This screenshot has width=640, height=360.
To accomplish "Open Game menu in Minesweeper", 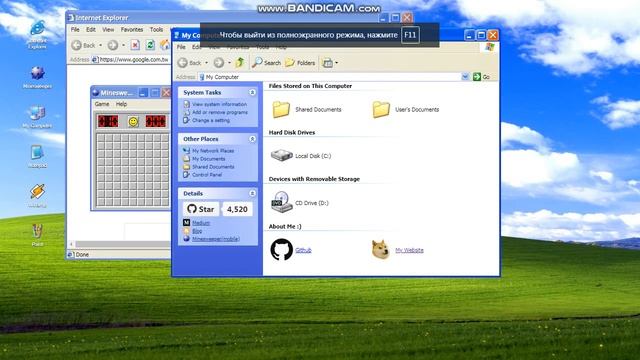I will pos(102,104).
